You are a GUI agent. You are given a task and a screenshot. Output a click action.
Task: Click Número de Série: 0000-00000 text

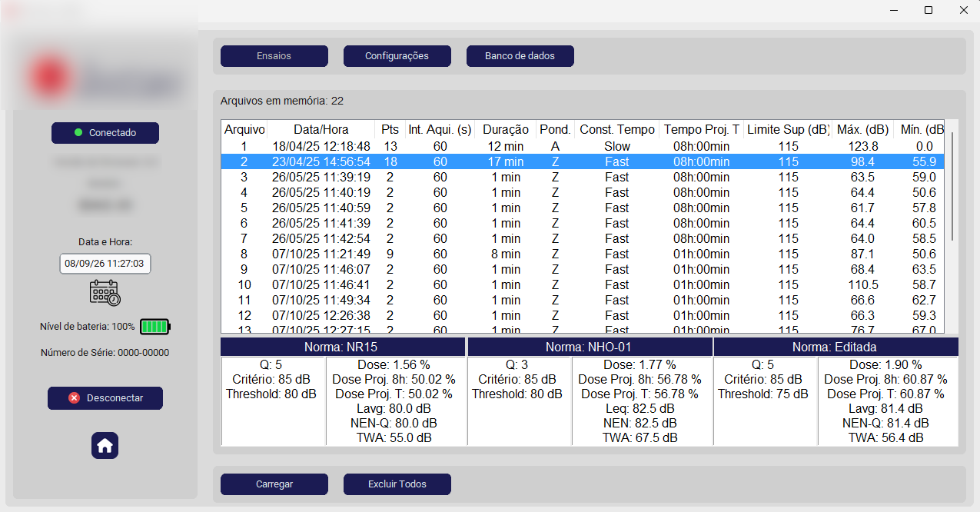point(105,353)
